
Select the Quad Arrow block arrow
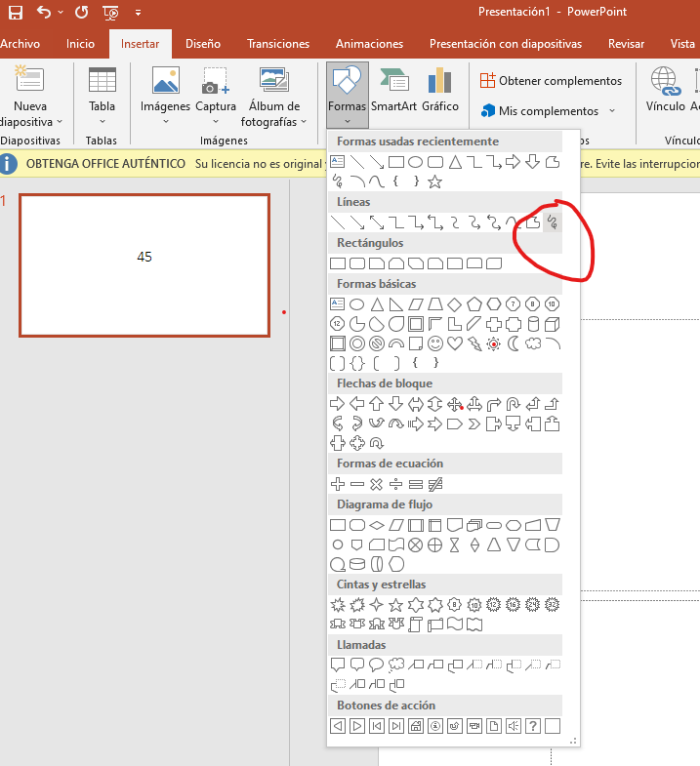(455, 404)
